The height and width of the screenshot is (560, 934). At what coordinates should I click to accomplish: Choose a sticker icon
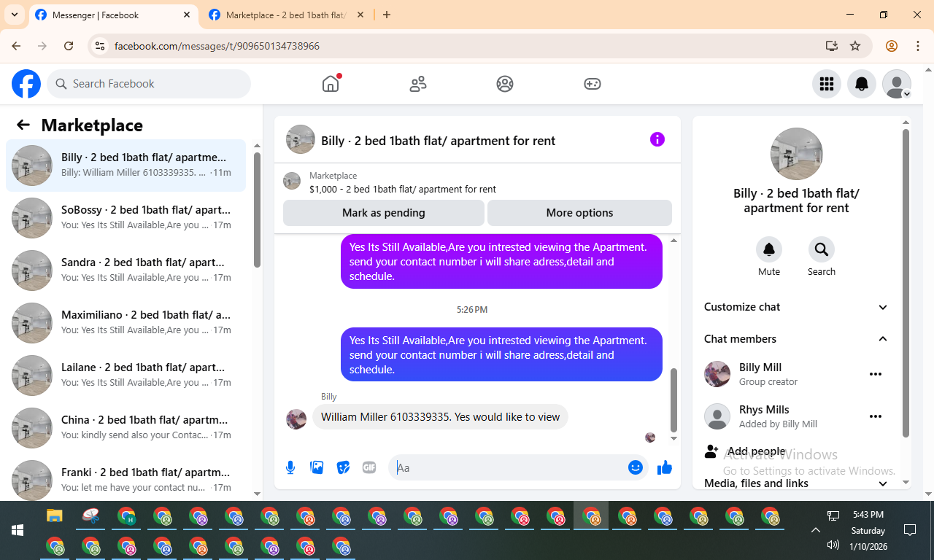343,467
